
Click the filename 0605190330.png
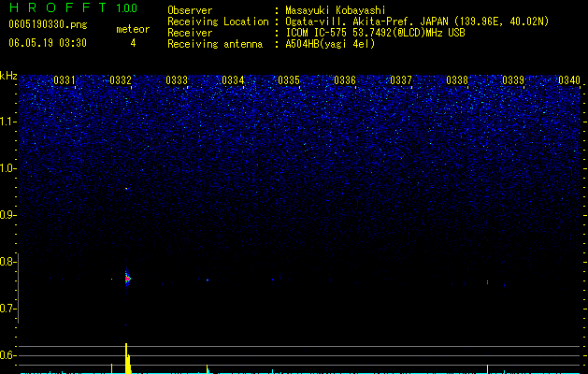tap(48, 25)
